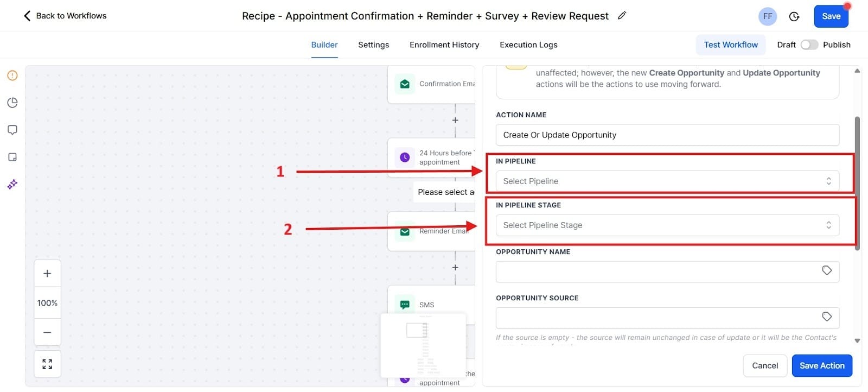Open the Select Pipeline Stage dropdown
The height and width of the screenshot is (392, 868).
point(667,225)
